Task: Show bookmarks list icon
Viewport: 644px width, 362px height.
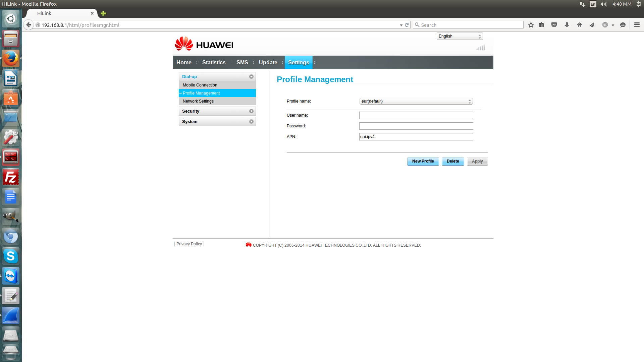Action: 541,25
